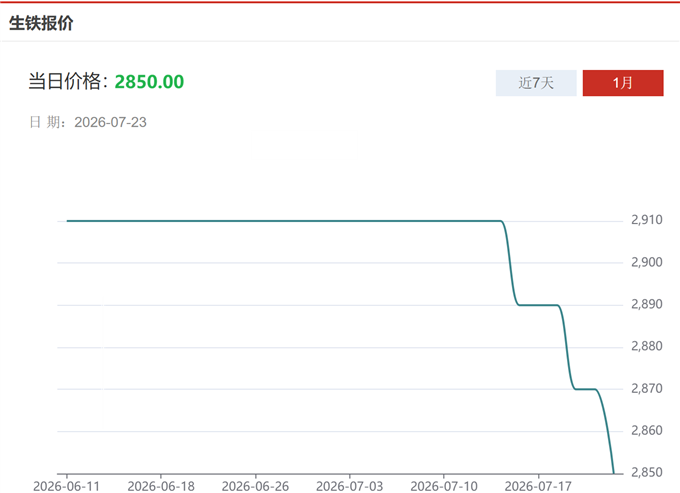This screenshot has width=680, height=493.
Task: Switch to the 近7天 range tab
Action: click(536, 83)
